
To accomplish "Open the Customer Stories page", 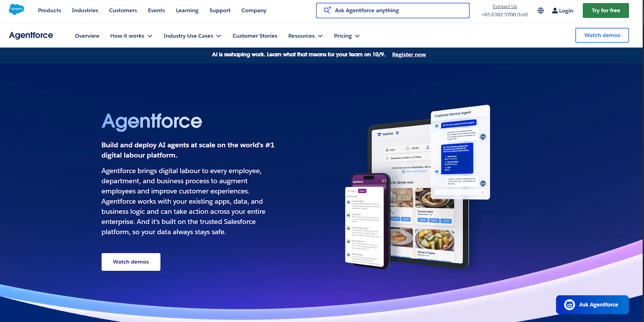I will [x=255, y=36].
